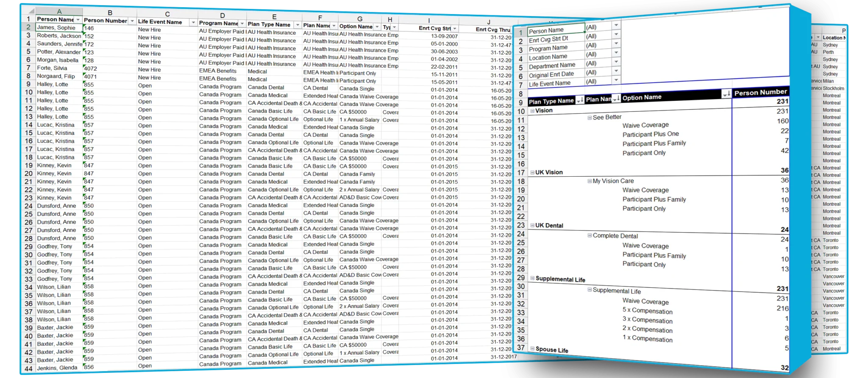This screenshot has width=868, height=378.
Task: Open the pivot Location Name (All) filter
Action: point(616,53)
